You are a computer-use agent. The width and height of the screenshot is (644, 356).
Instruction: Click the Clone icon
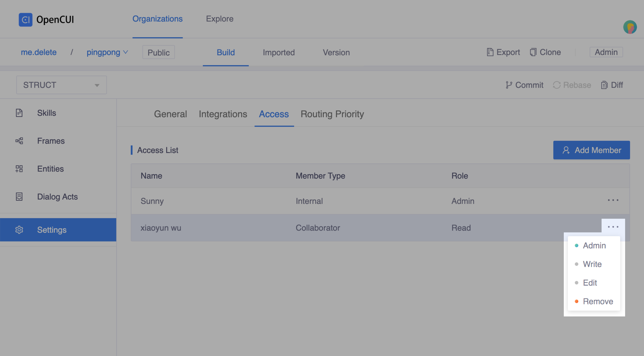click(533, 52)
